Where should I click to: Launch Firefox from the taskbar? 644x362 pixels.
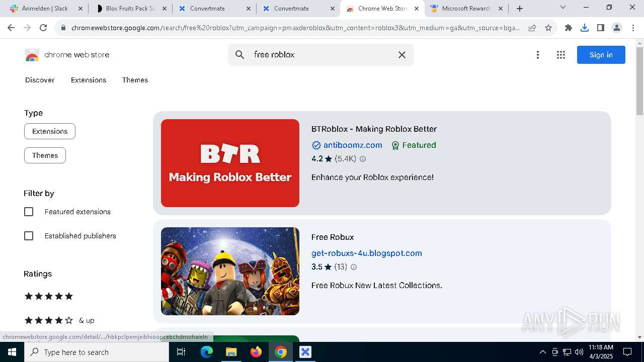(x=256, y=352)
